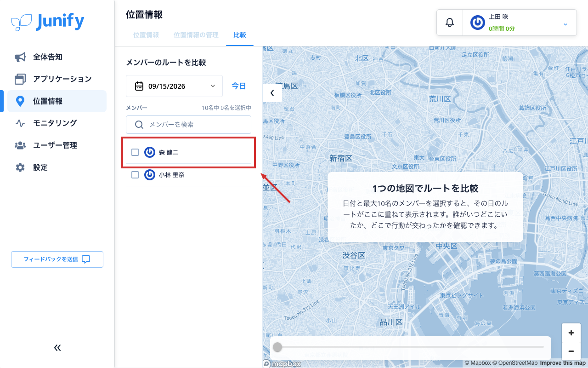Open the Improve this map link
588x368 pixels.
(x=563, y=363)
